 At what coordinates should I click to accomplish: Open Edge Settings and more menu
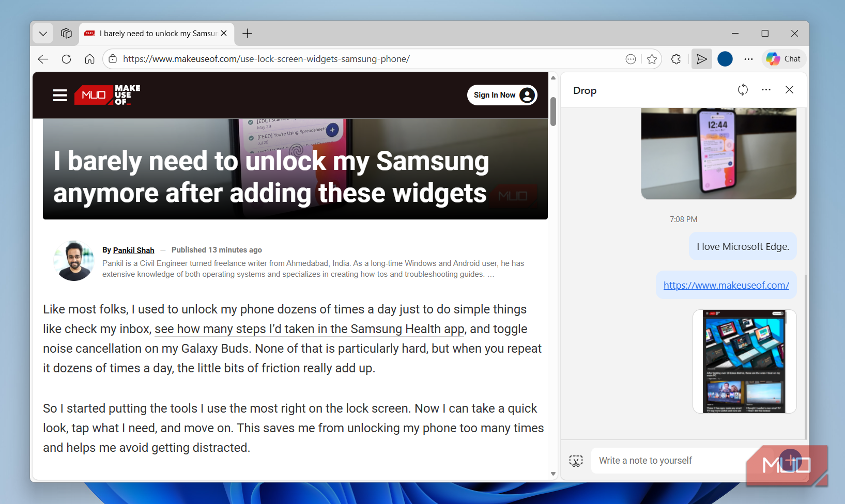click(748, 59)
